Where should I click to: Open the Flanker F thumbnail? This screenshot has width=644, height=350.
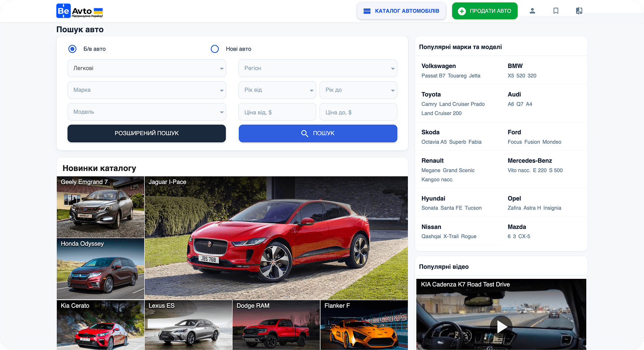pyautogui.click(x=364, y=325)
